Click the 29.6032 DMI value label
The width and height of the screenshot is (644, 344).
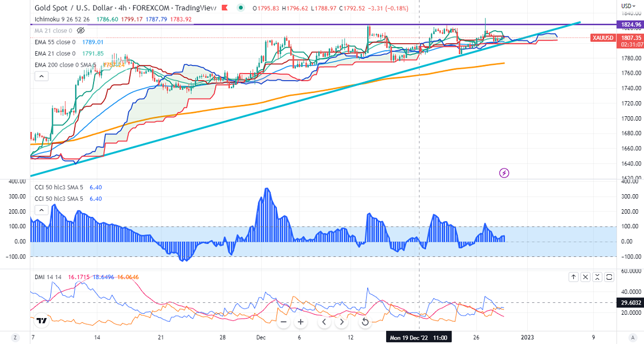point(630,303)
